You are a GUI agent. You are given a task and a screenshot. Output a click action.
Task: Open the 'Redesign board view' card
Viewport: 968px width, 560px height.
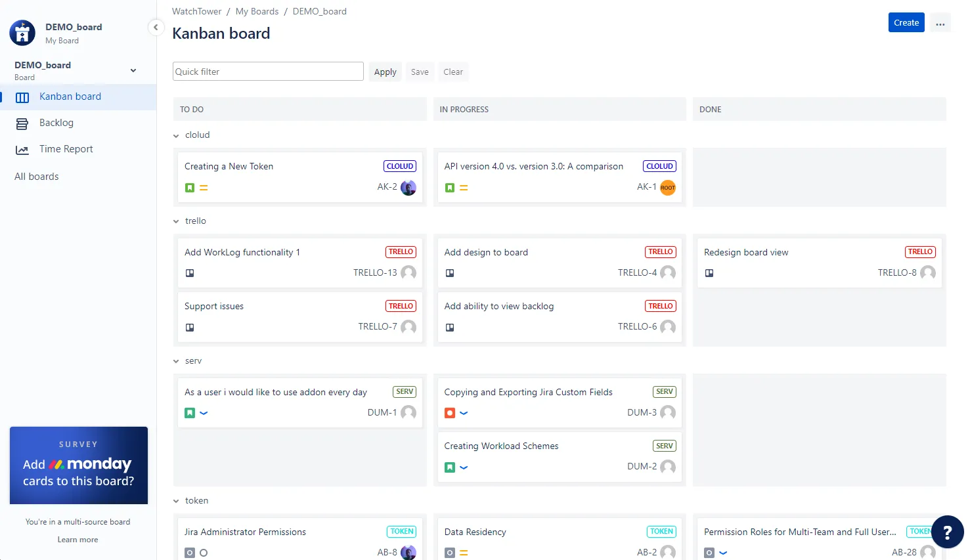coord(819,263)
